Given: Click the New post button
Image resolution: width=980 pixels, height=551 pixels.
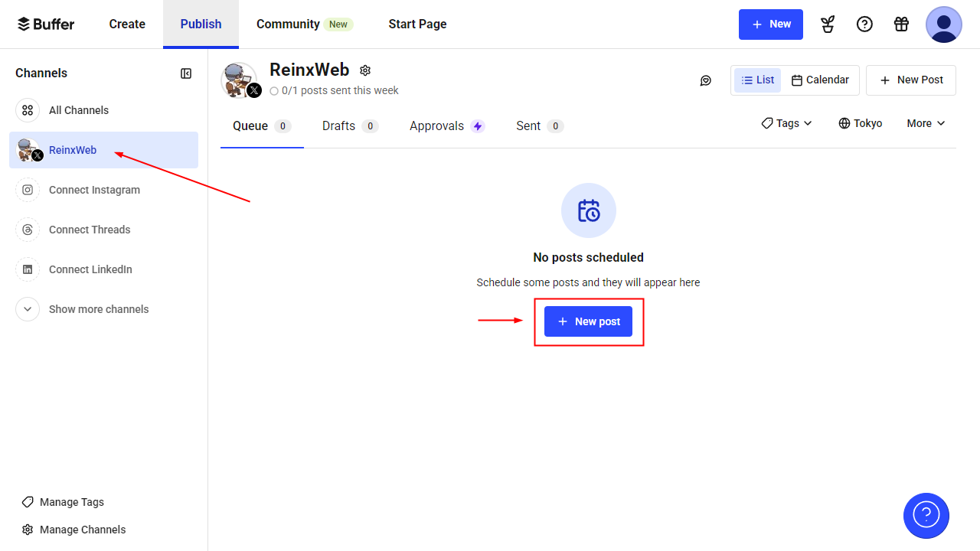Looking at the screenshot, I should coord(588,321).
